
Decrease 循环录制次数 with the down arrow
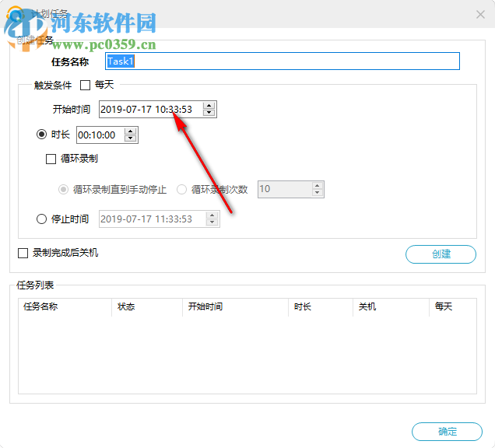[x=318, y=193]
